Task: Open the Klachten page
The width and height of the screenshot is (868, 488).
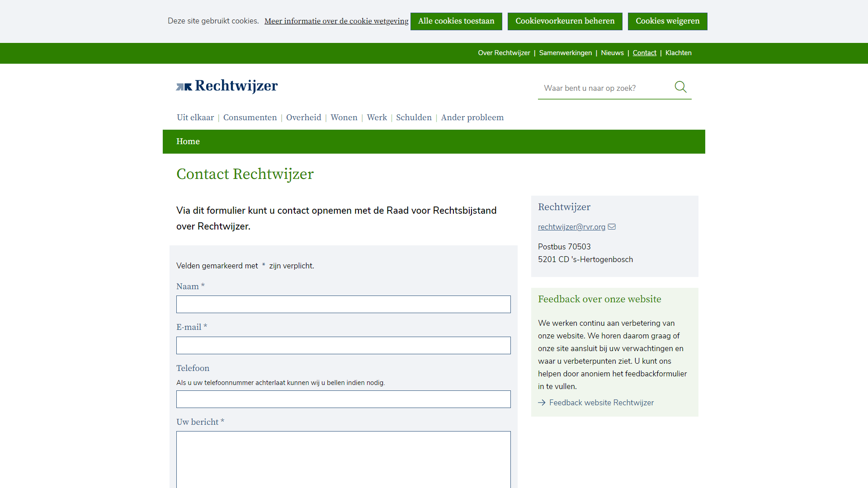Action: coord(679,53)
